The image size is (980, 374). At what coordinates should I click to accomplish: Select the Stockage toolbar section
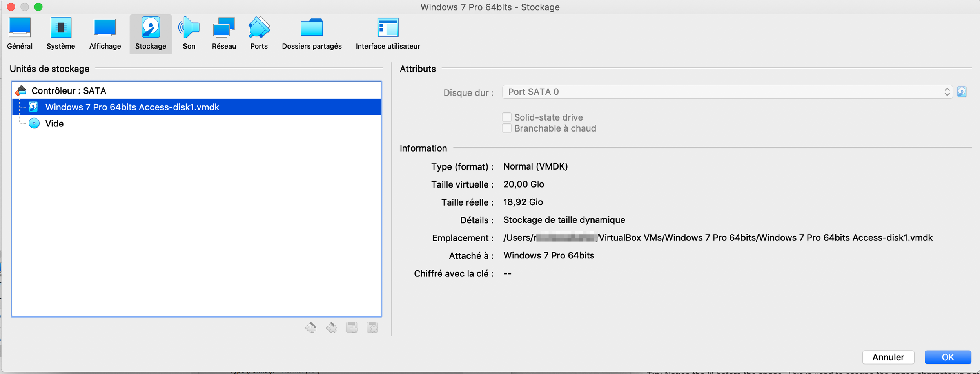151,34
